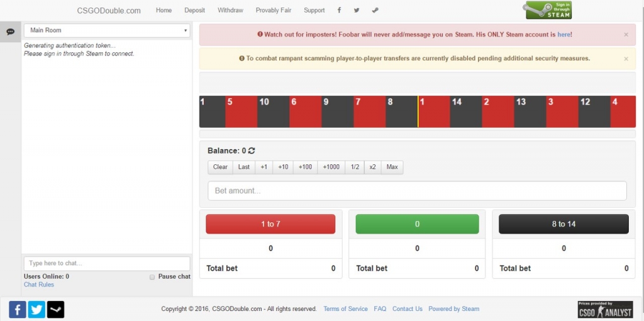Click the Last bet button
644x321 pixels.
[244, 167]
